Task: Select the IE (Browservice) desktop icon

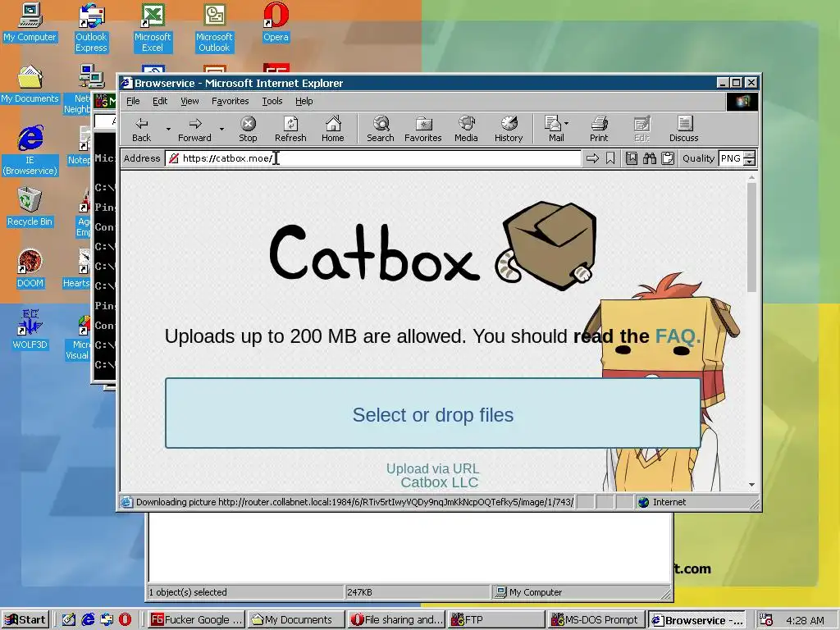Action: [30, 151]
